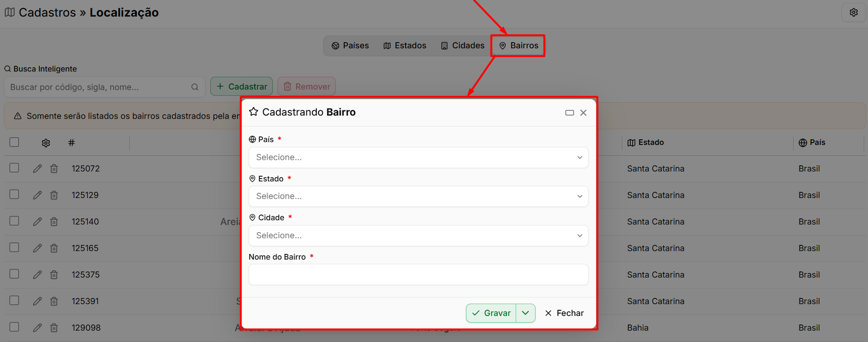Image resolution: width=868 pixels, height=342 pixels.
Task: Click the table column settings gear icon
Action: point(46,143)
